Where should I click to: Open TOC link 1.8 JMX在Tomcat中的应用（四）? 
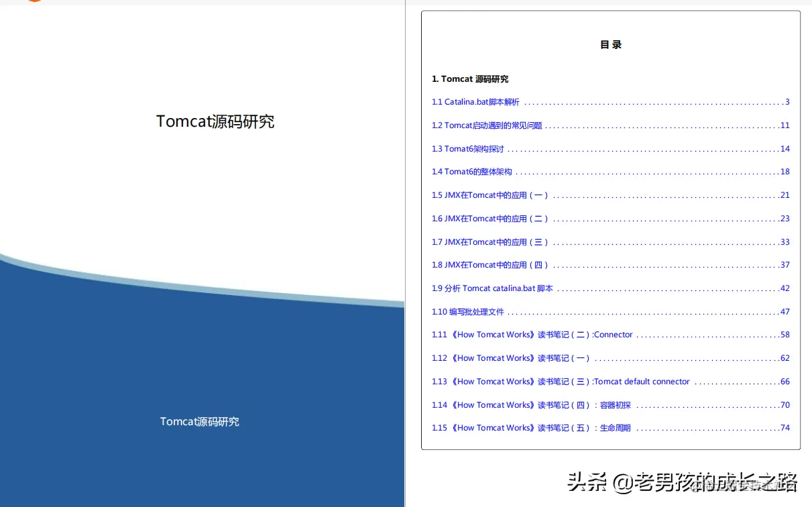[490, 265]
